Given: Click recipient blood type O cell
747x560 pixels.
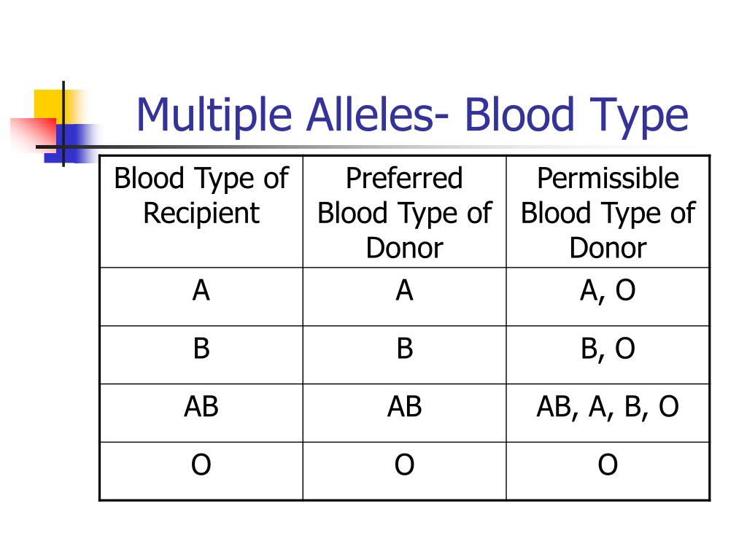Looking at the screenshot, I should (x=201, y=471).
